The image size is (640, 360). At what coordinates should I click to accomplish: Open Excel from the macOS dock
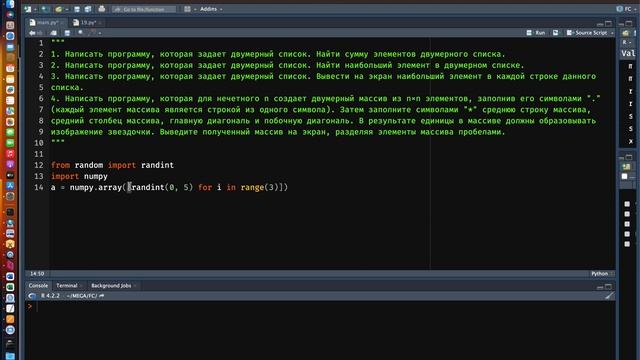pyautogui.click(x=10, y=287)
